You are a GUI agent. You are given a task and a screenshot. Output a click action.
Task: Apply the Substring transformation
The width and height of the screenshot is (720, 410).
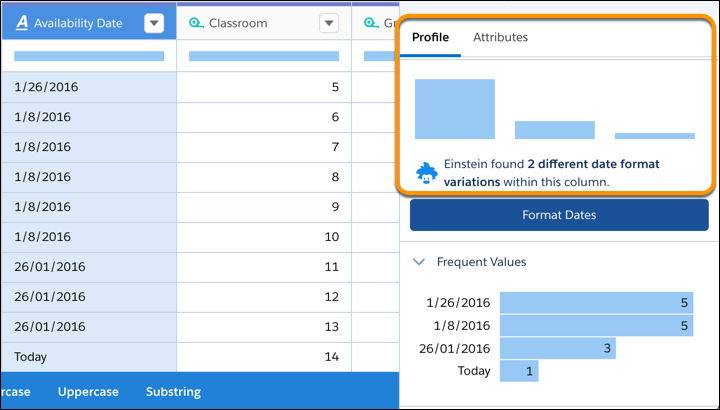173,392
